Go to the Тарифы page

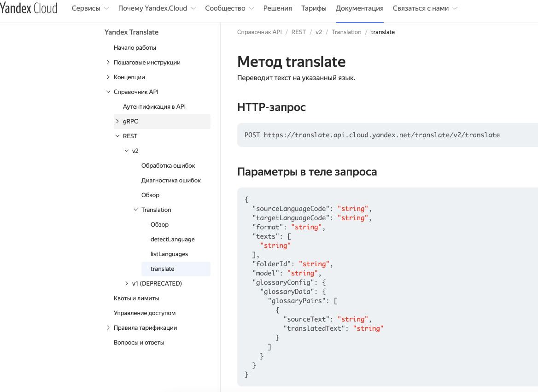tap(314, 8)
